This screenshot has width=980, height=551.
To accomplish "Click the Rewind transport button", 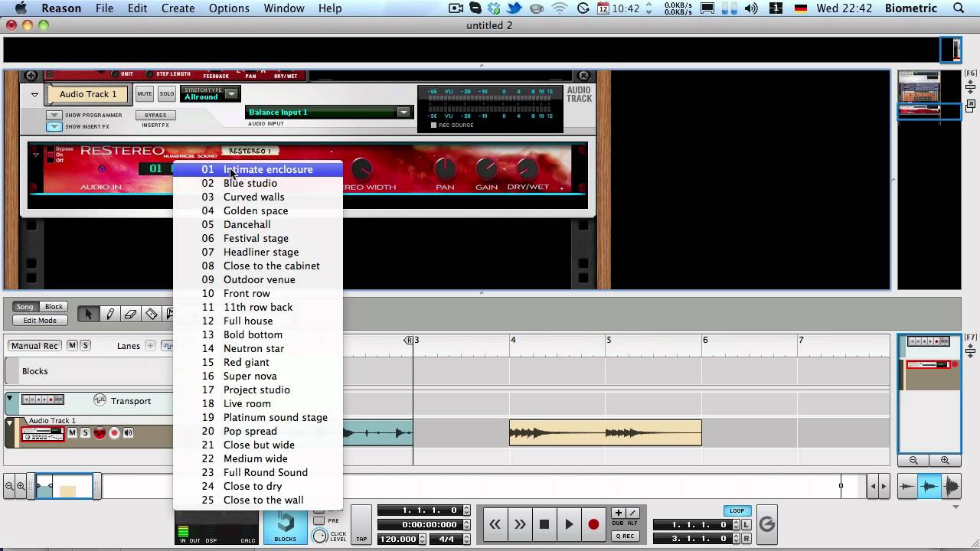I will click(x=495, y=524).
